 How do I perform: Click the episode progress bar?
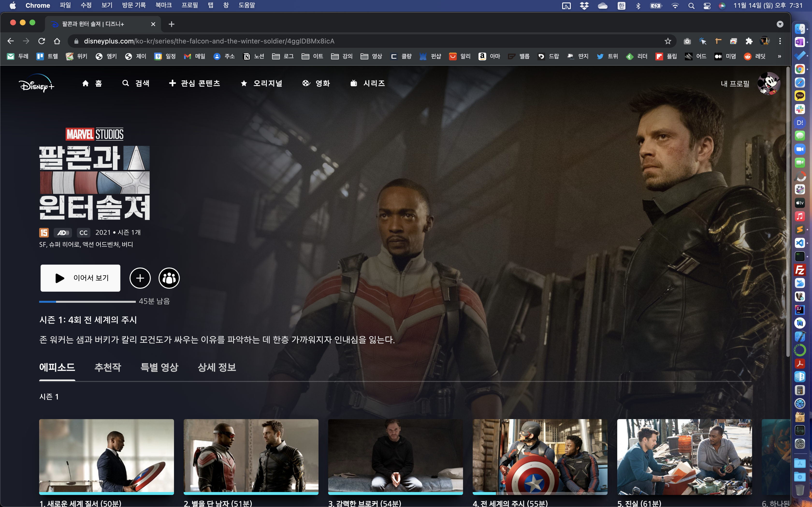[x=87, y=302]
